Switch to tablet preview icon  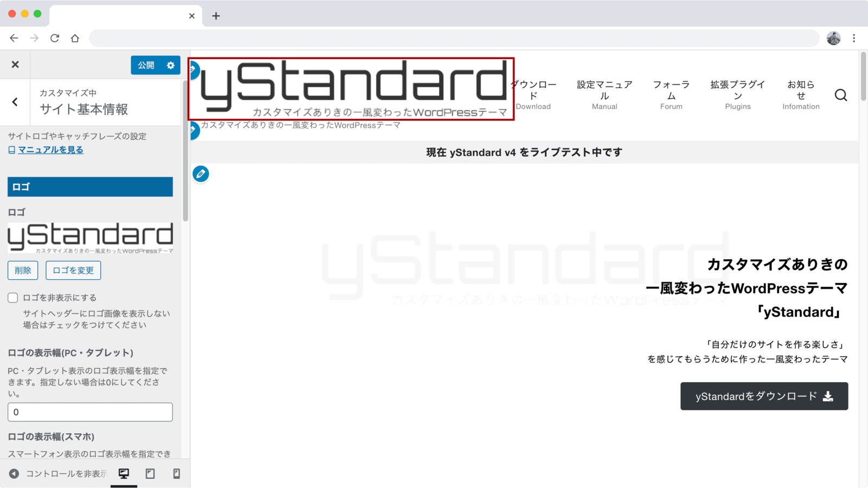point(150,473)
